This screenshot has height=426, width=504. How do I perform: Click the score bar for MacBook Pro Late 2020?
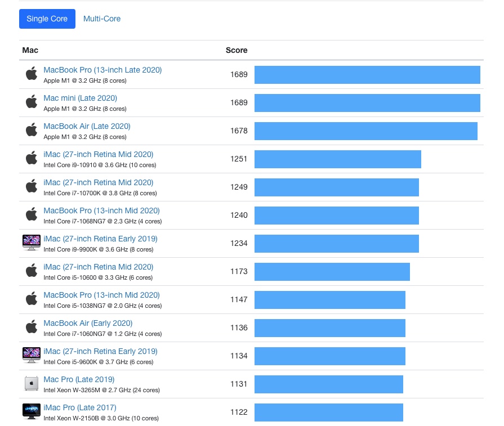[367, 75]
